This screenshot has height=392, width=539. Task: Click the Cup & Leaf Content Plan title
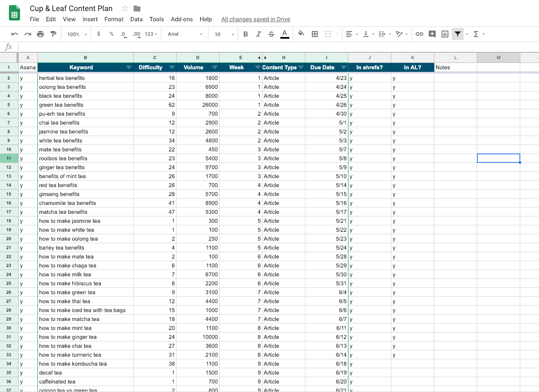(71, 9)
